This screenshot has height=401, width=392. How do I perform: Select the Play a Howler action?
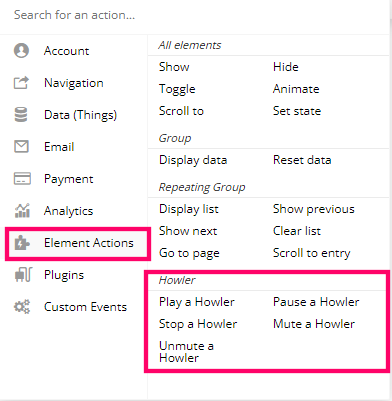(197, 302)
